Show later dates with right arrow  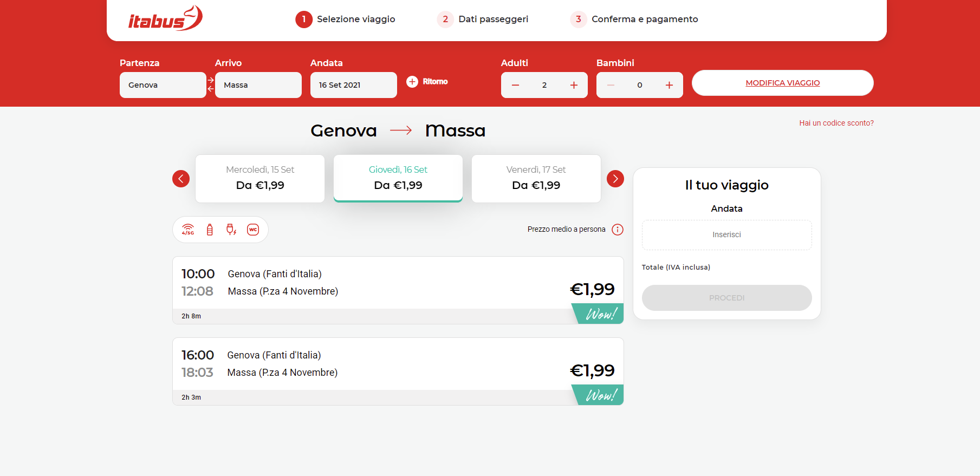(615, 179)
